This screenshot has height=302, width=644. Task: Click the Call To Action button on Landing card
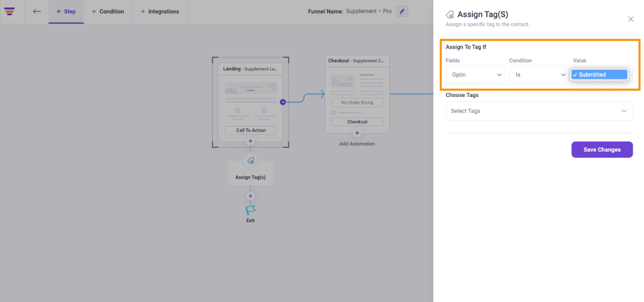click(x=250, y=130)
